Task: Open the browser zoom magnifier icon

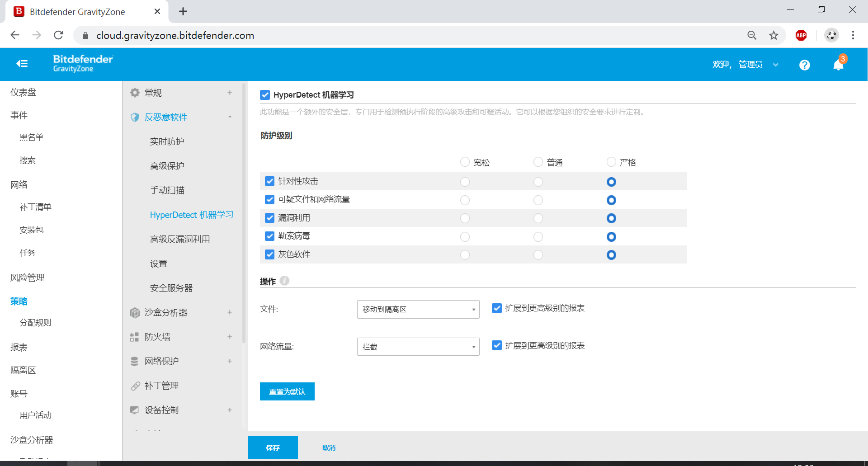Action: click(752, 35)
